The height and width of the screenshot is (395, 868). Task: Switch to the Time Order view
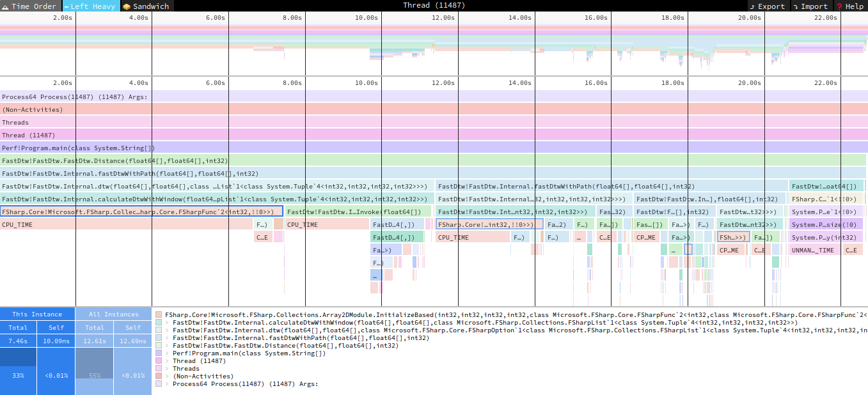(x=31, y=6)
